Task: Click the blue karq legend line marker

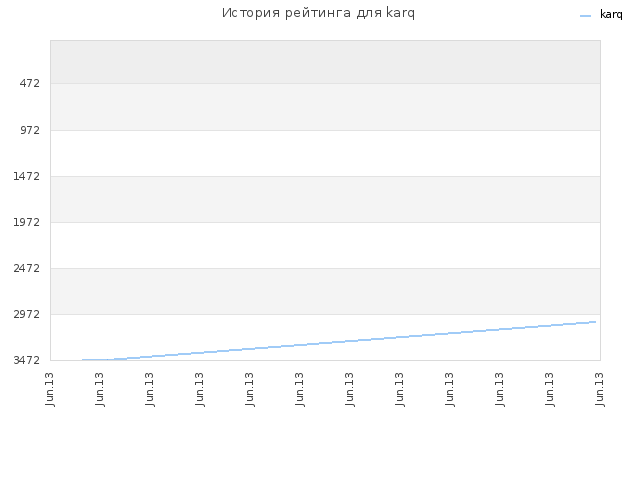Action: pyautogui.click(x=585, y=16)
